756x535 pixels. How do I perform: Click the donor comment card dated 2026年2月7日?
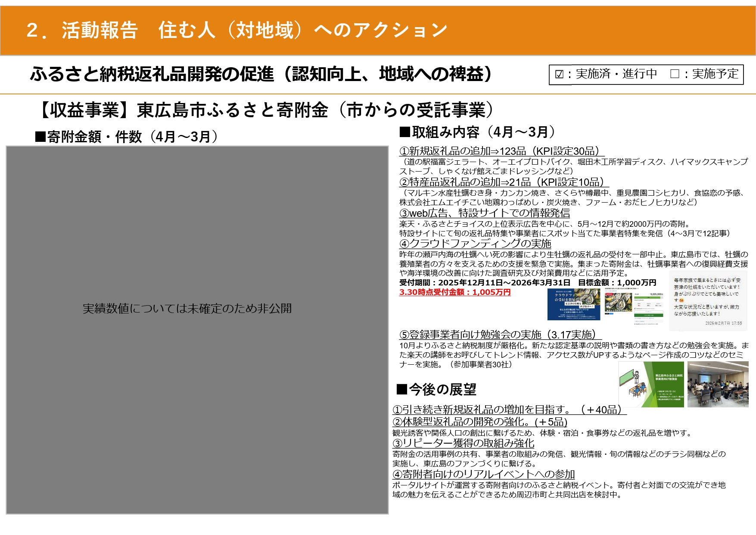click(708, 301)
